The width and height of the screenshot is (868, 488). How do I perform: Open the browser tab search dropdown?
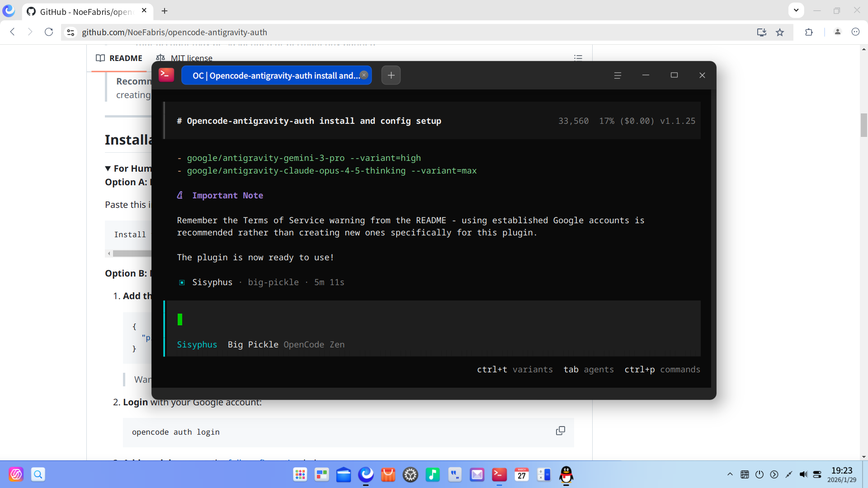796,10
